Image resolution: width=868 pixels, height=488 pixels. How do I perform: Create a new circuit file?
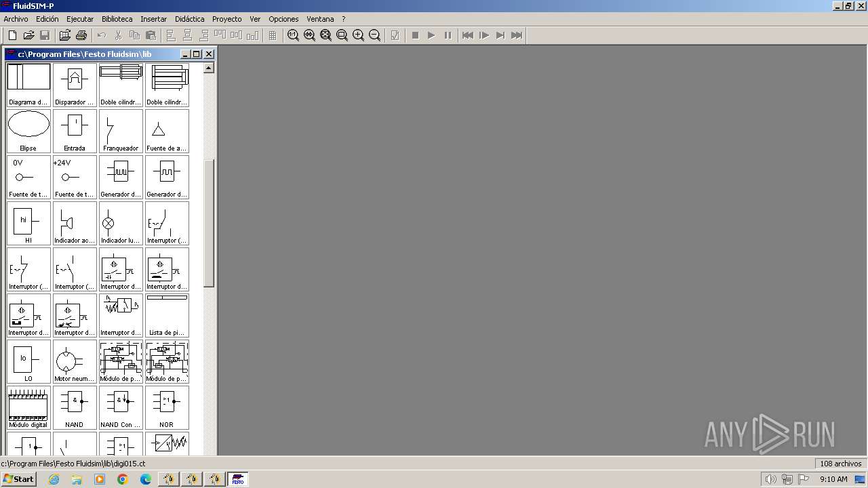click(12, 35)
